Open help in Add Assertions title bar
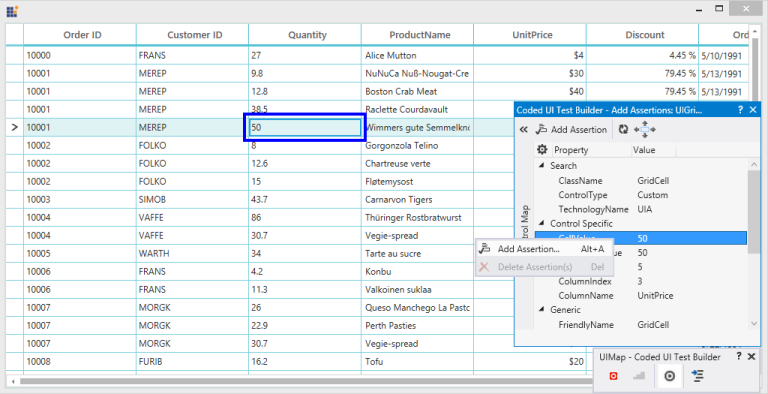The height and width of the screenshot is (394, 768). 740,110
